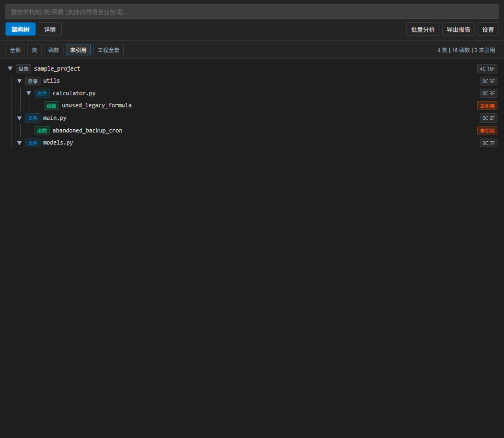Select abandoned_backup_cron function
The width and height of the screenshot is (504, 438).
point(87,130)
